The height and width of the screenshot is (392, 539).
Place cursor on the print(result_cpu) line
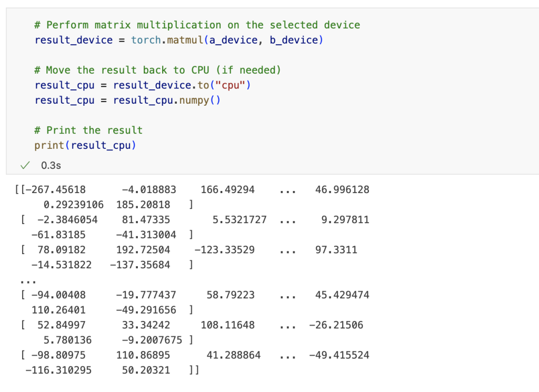click(85, 145)
